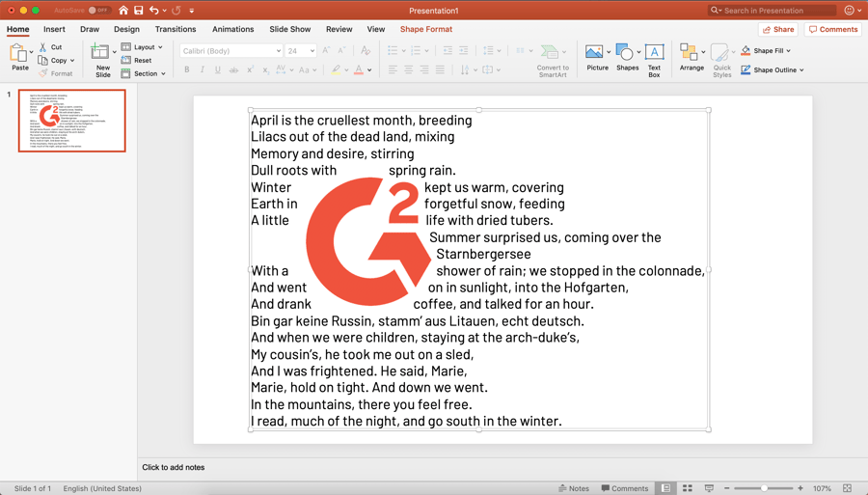Screen dimensions: 868x495
Task: Toggle the Notes pane in status bar
Action: tap(574, 488)
